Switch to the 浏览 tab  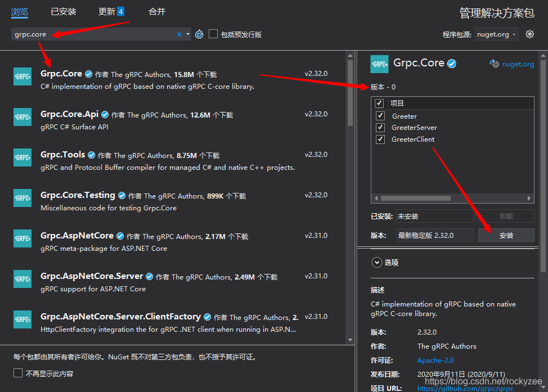20,12
